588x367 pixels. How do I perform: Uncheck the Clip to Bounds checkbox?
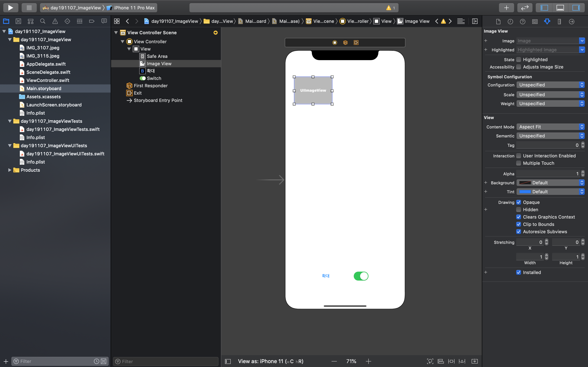tap(519, 224)
